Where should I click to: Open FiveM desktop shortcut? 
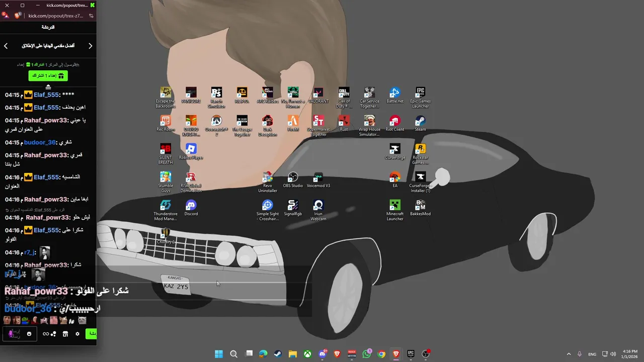293,123
